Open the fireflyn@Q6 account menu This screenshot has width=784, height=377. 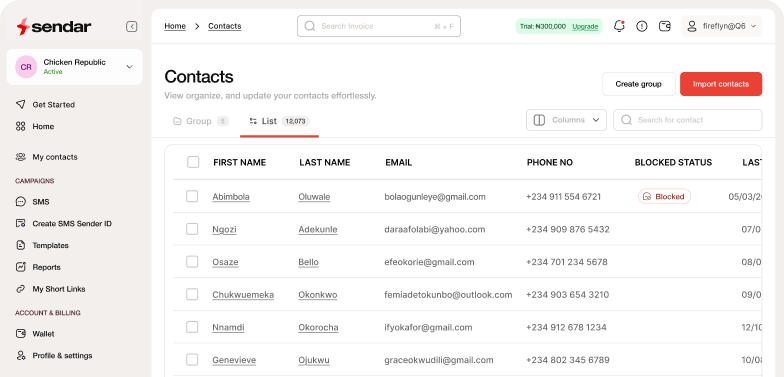[722, 26]
